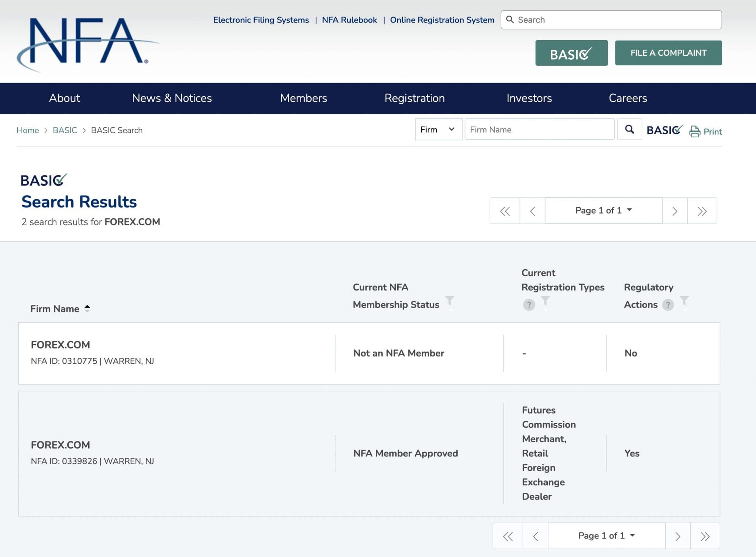Go to the first page using the top pagination
The width and height of the screenshot is (756, 557).
(505, 211)
